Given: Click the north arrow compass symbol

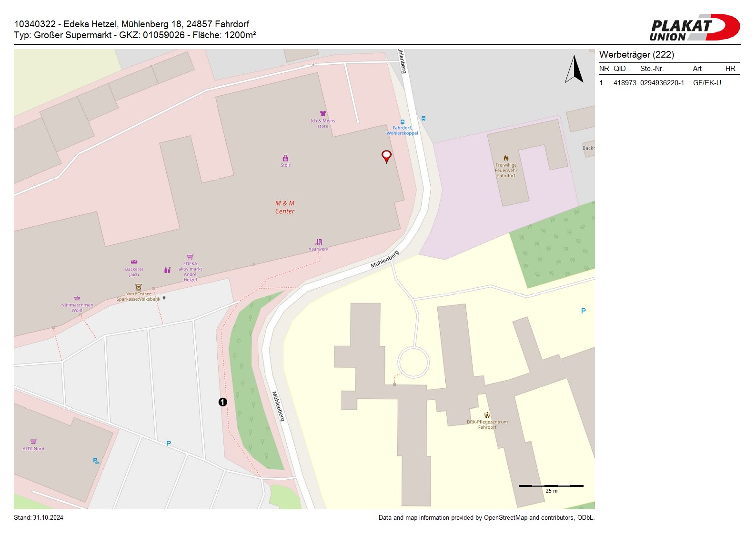Looking at the screenshot, I should (x=575, y=70).
